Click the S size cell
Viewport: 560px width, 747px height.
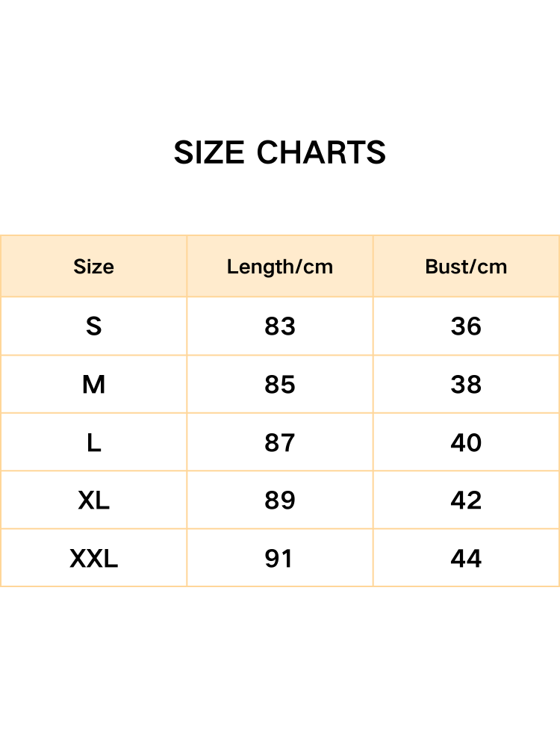(93, 326)
